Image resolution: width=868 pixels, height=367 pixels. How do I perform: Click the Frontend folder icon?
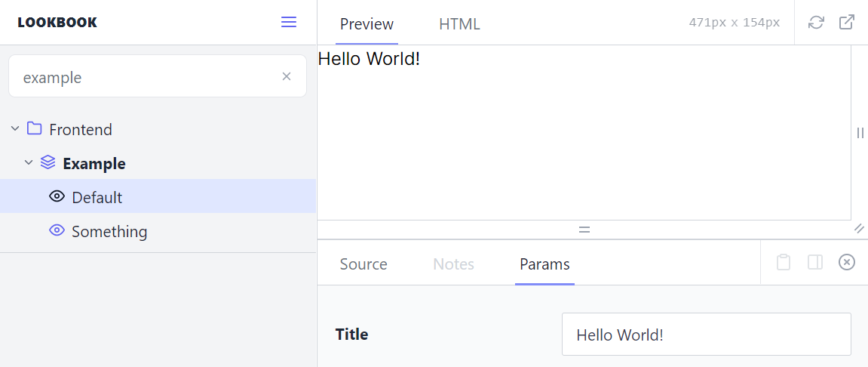35,128
